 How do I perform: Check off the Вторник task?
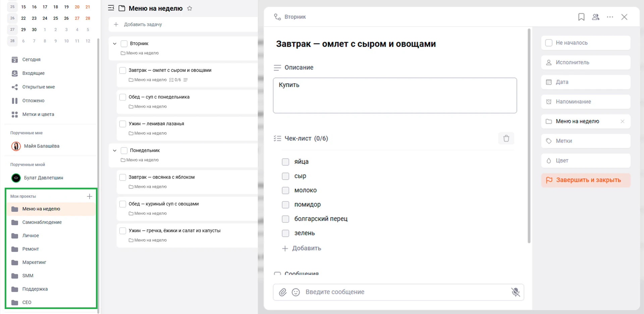click(x=124, y=44)
